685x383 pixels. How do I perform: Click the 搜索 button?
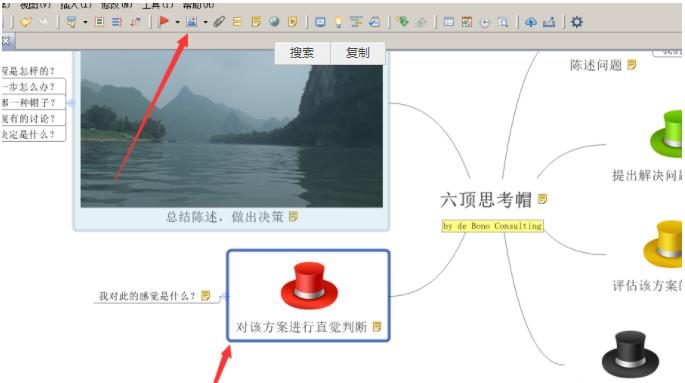[302, 53]
